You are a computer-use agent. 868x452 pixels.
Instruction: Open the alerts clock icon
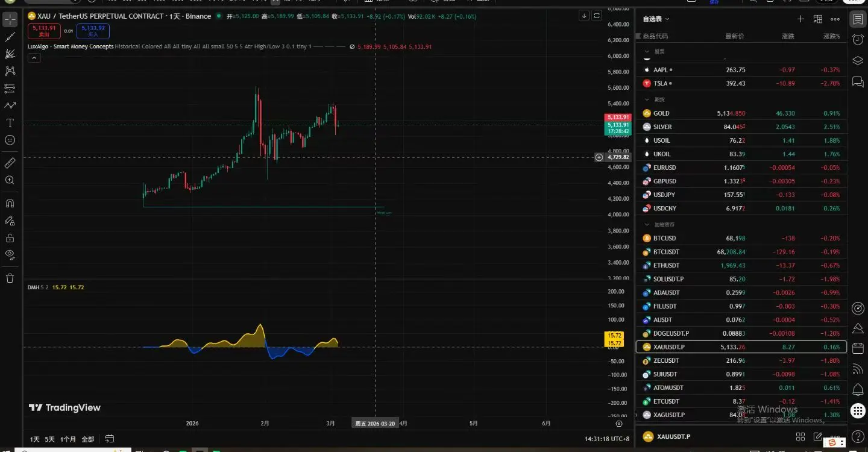857,40
